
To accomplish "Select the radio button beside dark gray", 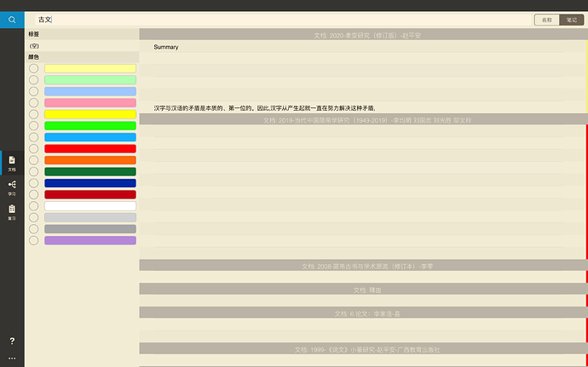I will tap(34, 229).
